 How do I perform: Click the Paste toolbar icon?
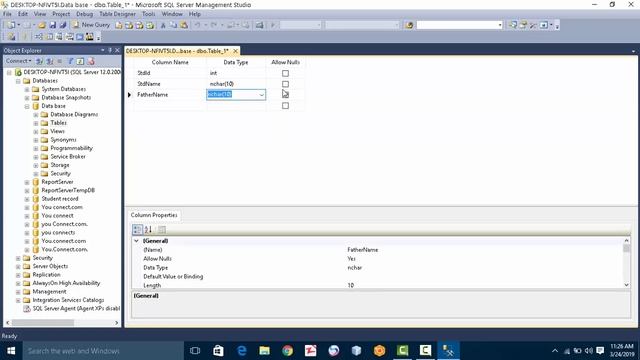click(x=184, y=25)
